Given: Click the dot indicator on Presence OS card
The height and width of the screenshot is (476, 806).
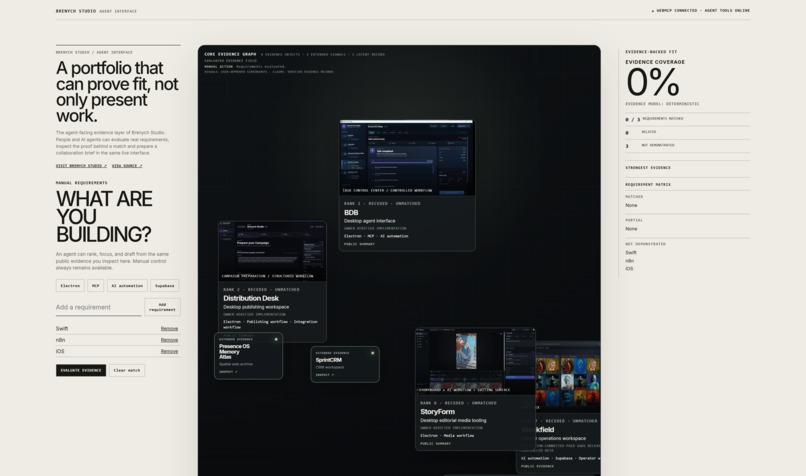Looking at the screenshot, I should (276, 339).
